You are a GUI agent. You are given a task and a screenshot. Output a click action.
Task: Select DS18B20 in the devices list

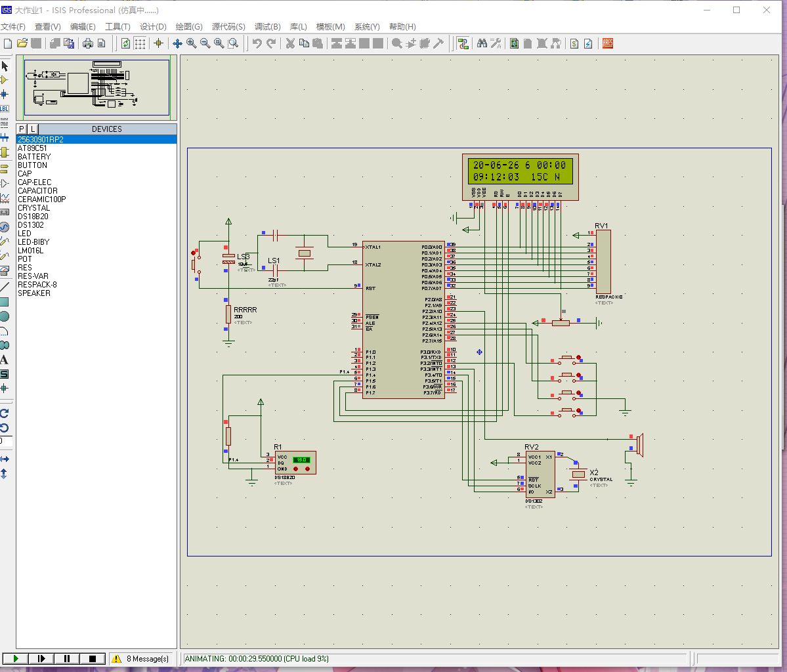33,217
